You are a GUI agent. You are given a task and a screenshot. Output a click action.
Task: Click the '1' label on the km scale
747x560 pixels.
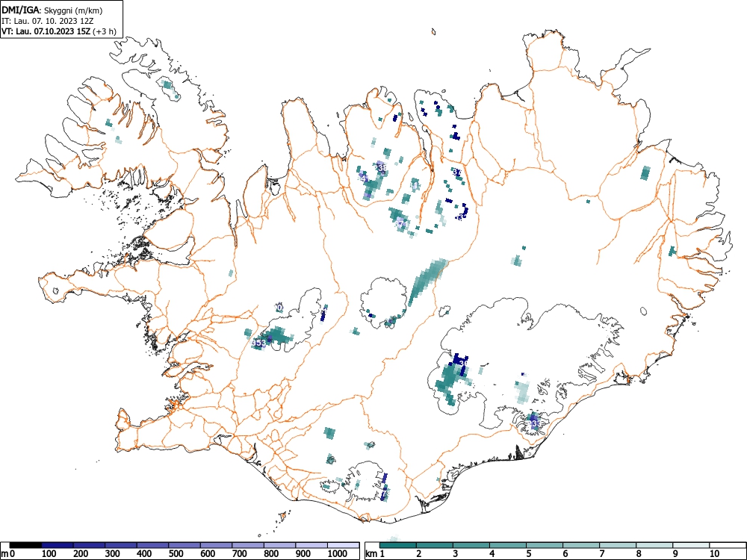[382, 554]
